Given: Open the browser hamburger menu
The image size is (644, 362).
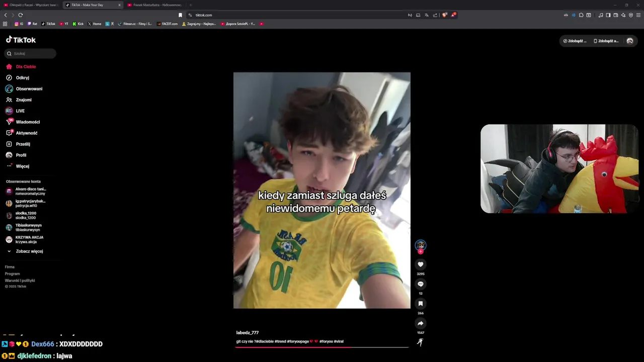Looking at the screenshot, I should [x=639, y=15].
